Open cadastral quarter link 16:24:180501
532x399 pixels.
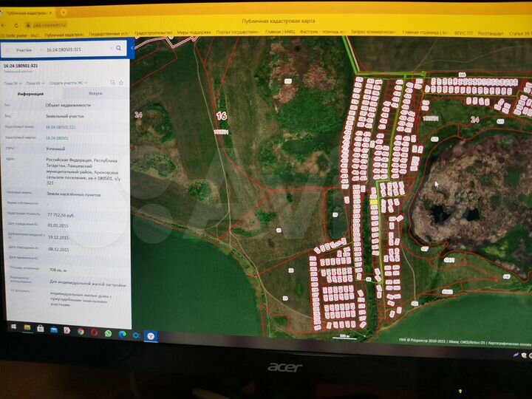click(58, 138)
